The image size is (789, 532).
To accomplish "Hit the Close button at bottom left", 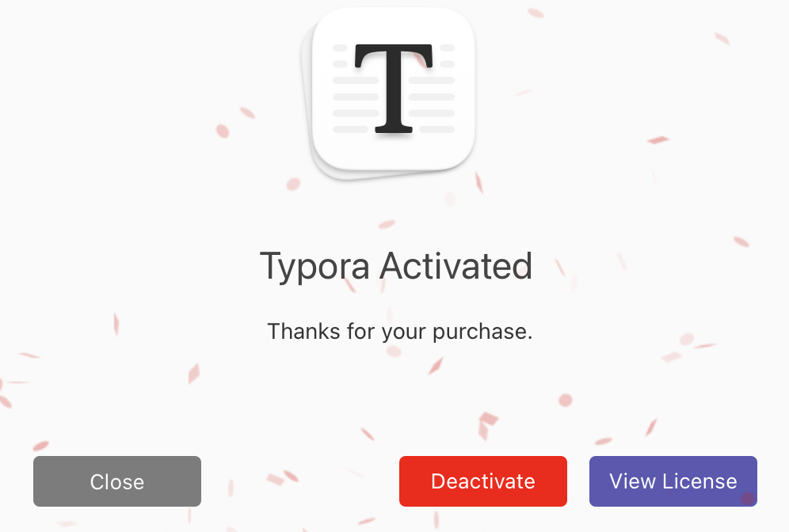I will click(x=117, y=481).
